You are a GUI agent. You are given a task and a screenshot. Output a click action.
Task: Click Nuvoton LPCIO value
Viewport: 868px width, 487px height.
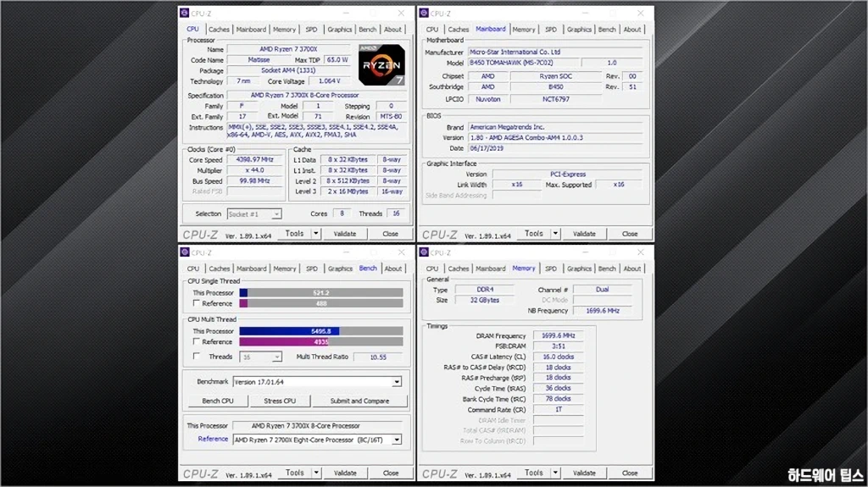(x=487, y=99)
